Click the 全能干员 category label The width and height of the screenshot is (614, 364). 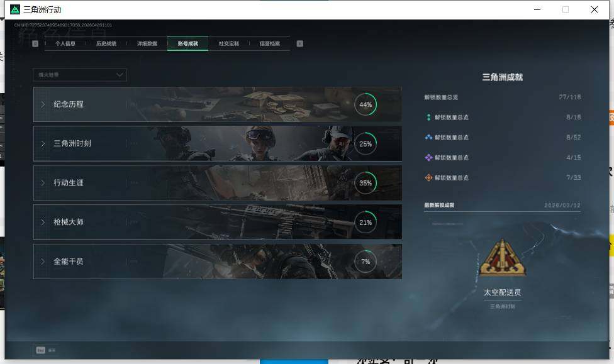pos(69,261)
